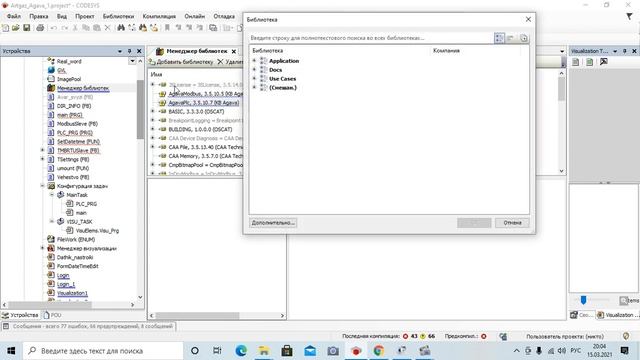Expand the (Смешан.) library category

coord(254,87)
